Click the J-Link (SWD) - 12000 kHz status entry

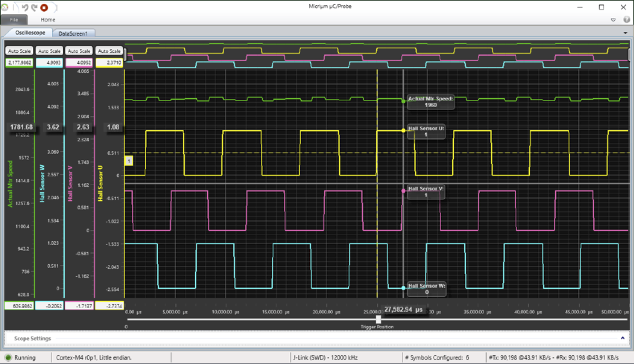pyautogui.click(x=325, y=358)
